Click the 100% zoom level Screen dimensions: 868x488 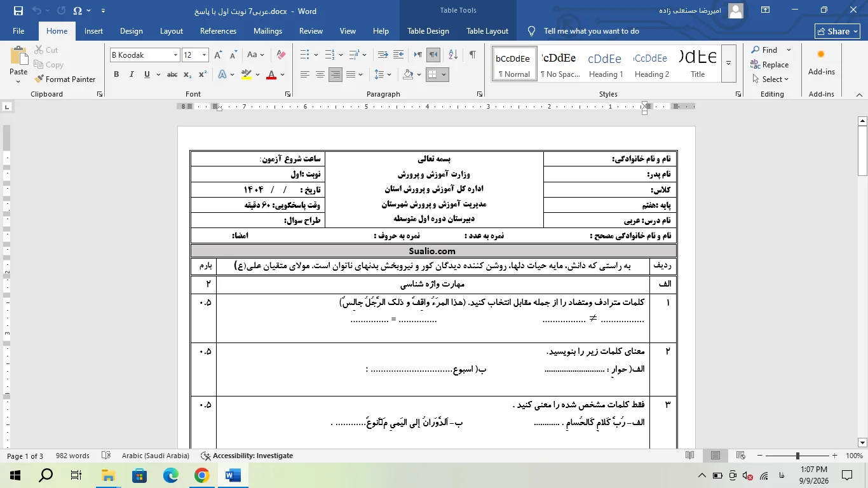click(854, 456)
